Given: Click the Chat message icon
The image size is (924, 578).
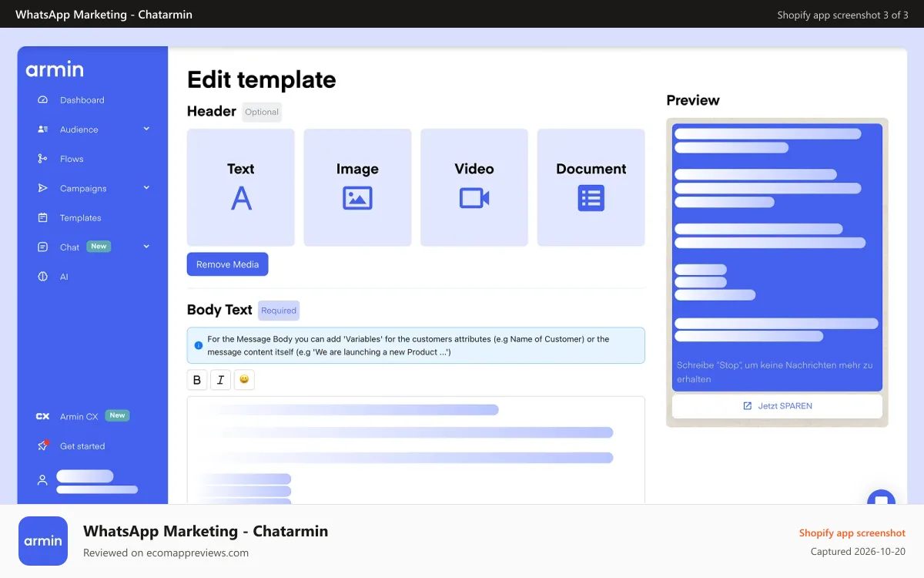Looking at the screenshot, I should [43, 247].
